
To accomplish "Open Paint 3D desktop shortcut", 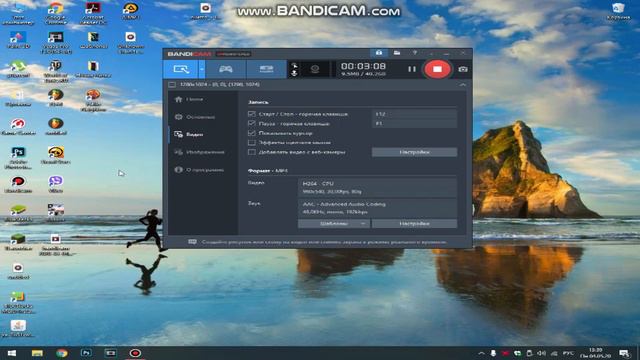I will click(x=18, y=40).
